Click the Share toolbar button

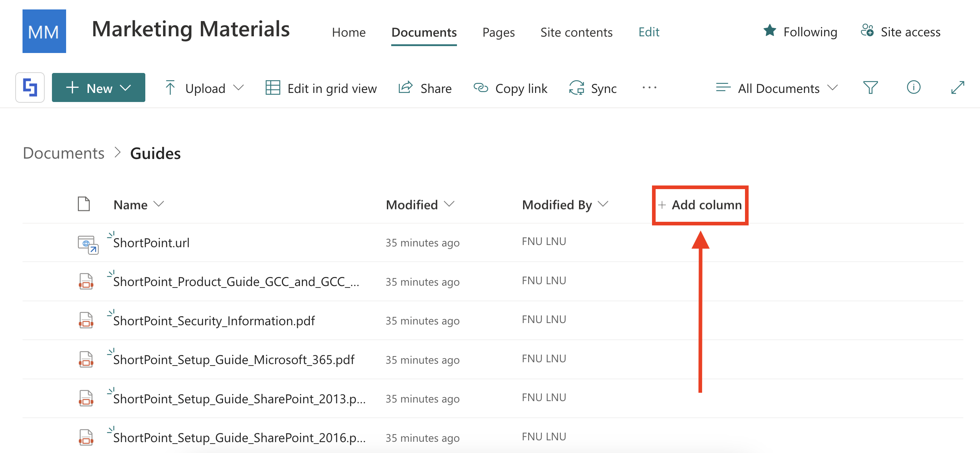point(425,88)
